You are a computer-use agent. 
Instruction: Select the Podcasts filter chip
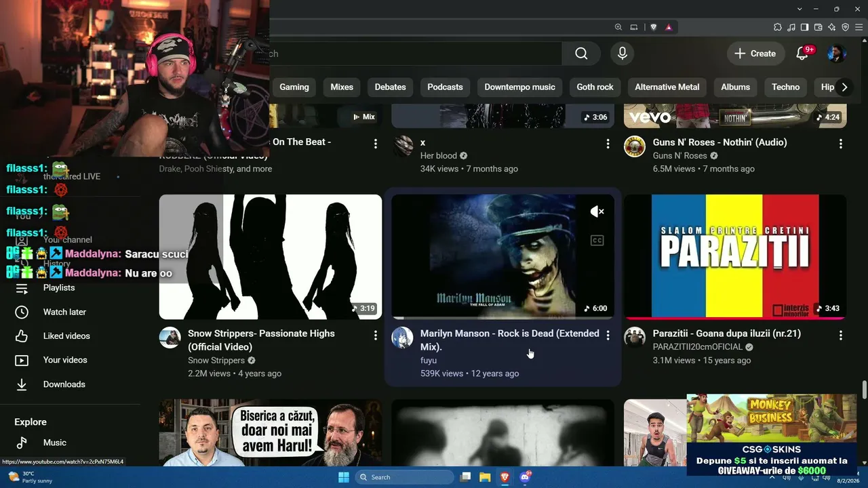[445, 87]
